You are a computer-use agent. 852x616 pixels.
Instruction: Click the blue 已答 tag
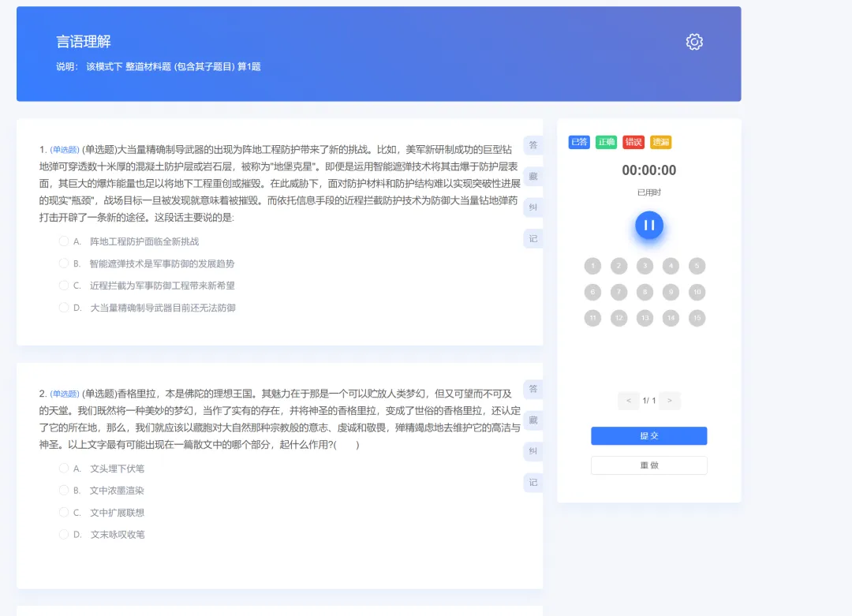pyautogui.click(x=579, y=142)
